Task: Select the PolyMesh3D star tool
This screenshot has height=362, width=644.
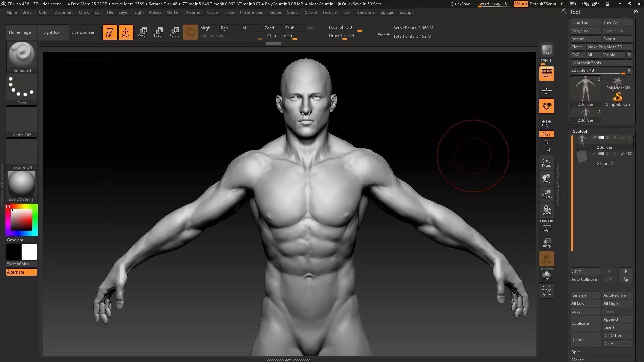Action: pos(618,83)
